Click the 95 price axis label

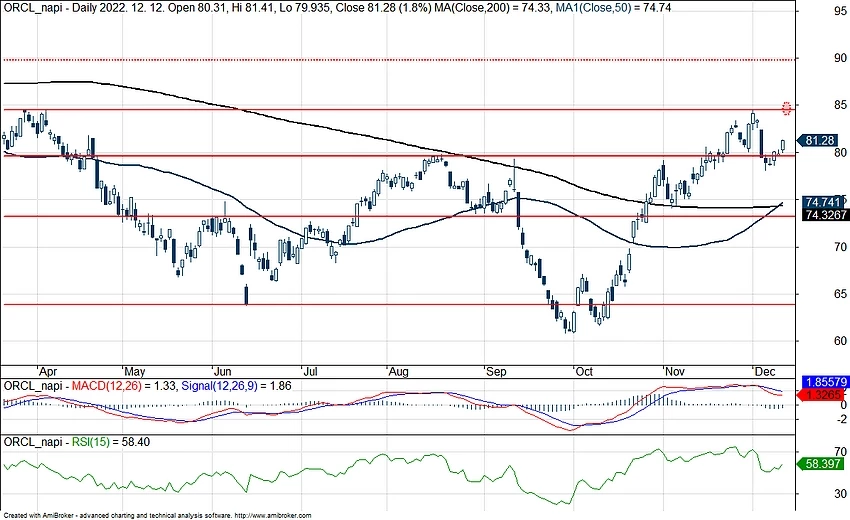coord(840,11)
